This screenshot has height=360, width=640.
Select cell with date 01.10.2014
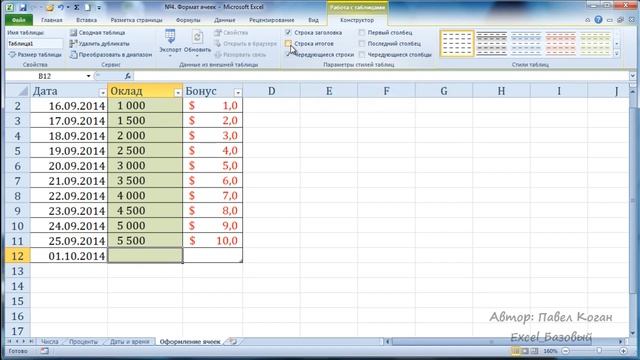click(69, 256)
